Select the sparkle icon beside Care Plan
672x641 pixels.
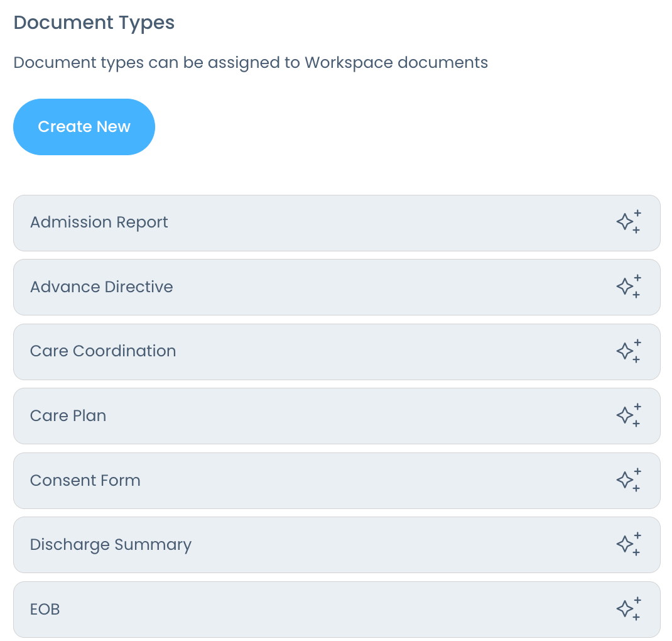(628, 416)
